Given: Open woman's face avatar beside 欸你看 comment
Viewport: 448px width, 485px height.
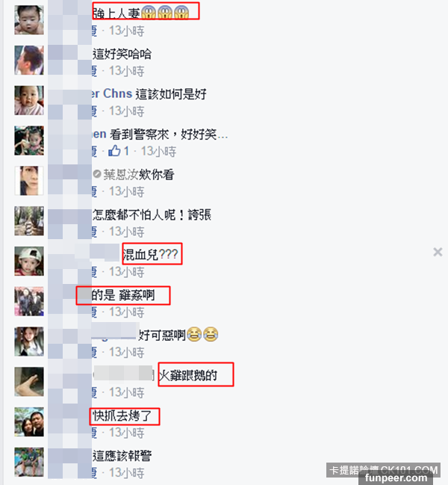Looking at the screenshot, I should 29,181.
